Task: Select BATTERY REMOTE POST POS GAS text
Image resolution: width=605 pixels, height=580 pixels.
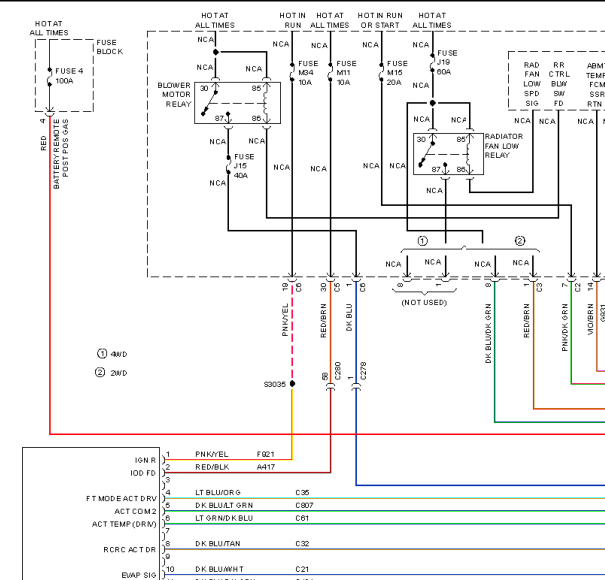Action: click(x=61, y=154)
